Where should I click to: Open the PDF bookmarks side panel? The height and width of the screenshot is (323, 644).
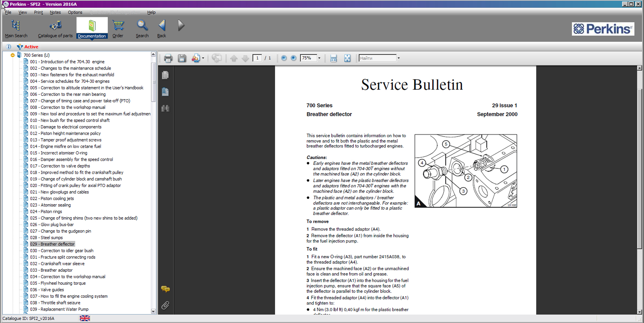tap(165, 92)
